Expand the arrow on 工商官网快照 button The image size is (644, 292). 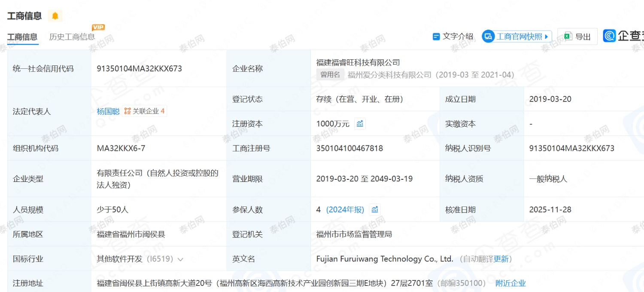pos(547,37)
